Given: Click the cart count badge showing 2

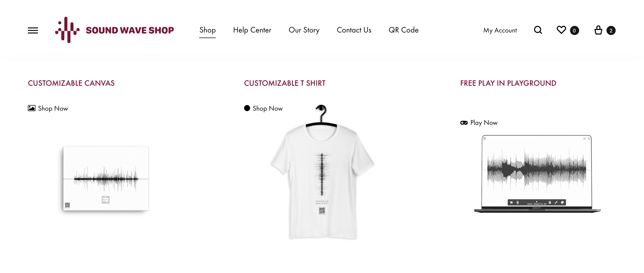Looking at the screenshot, I should pos(611,30).
